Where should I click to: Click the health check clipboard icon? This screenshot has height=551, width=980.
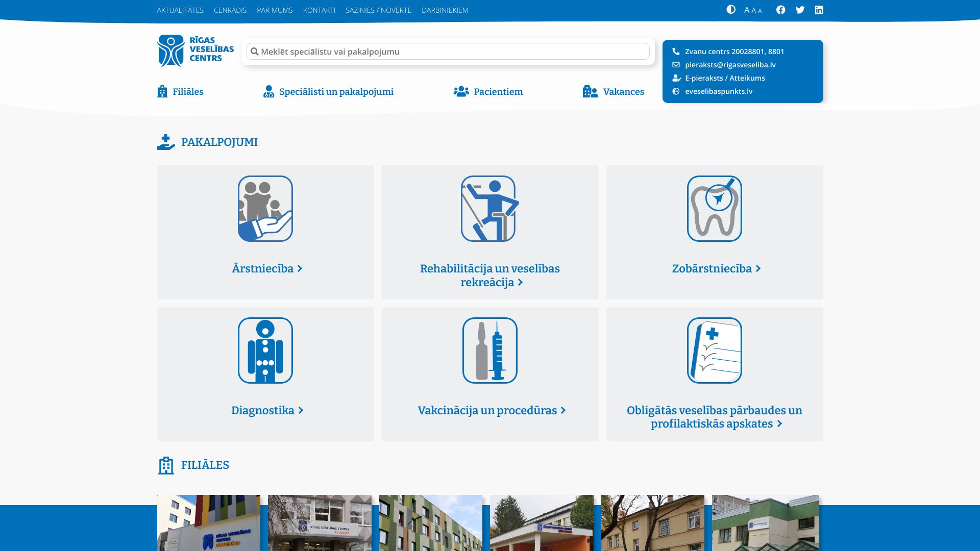click(x=715, y=350)
